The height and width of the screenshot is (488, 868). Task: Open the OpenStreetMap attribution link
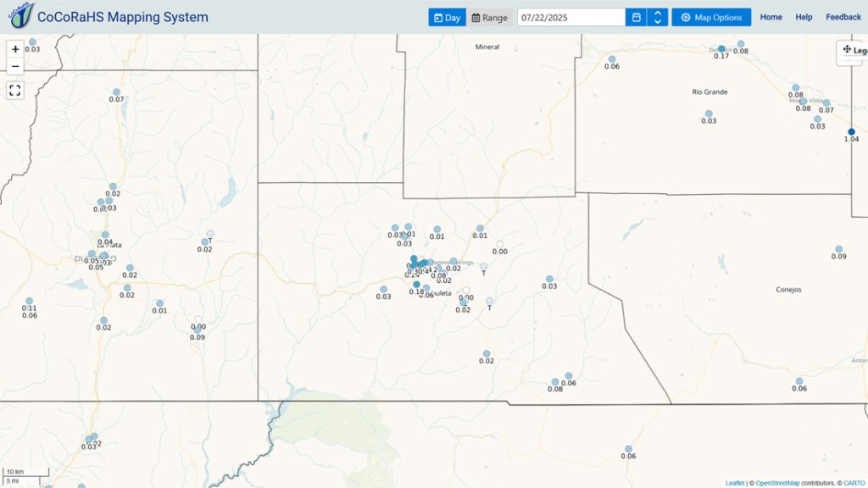click(777, 483)
